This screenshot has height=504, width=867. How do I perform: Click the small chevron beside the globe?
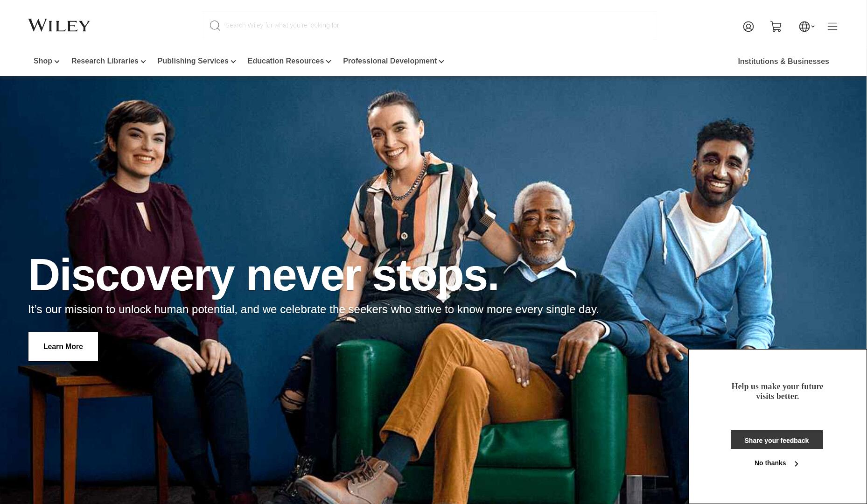pyautogui.click(x=813, y=27)
